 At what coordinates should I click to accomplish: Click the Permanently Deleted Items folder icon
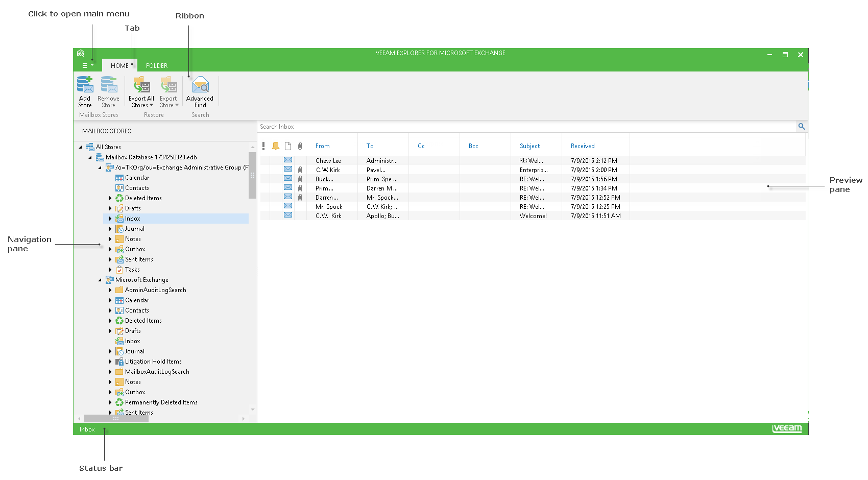(x=119, y=402)
